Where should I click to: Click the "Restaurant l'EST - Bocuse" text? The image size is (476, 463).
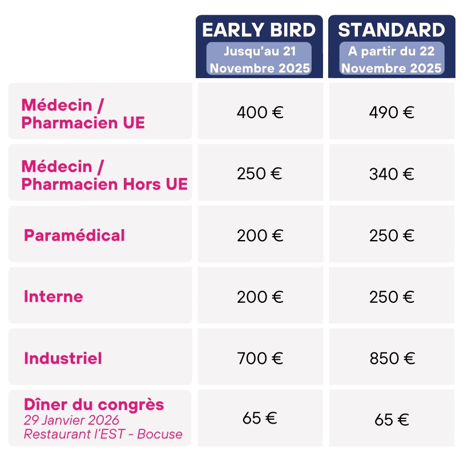pos(103,434)
